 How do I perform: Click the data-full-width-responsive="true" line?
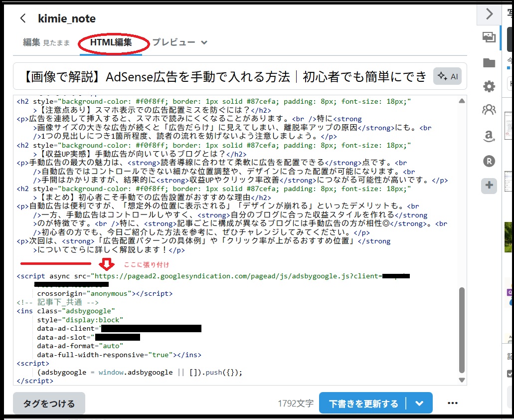click(119, 355)
